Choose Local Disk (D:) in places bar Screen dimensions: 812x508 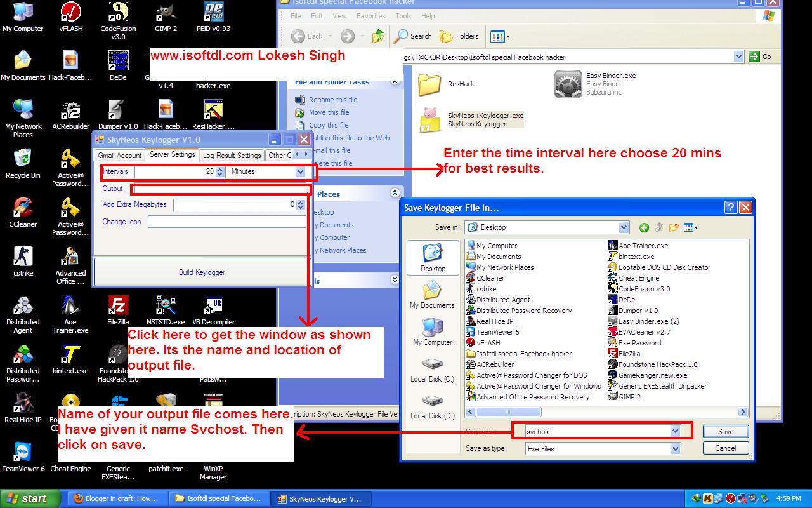(432, 406)
